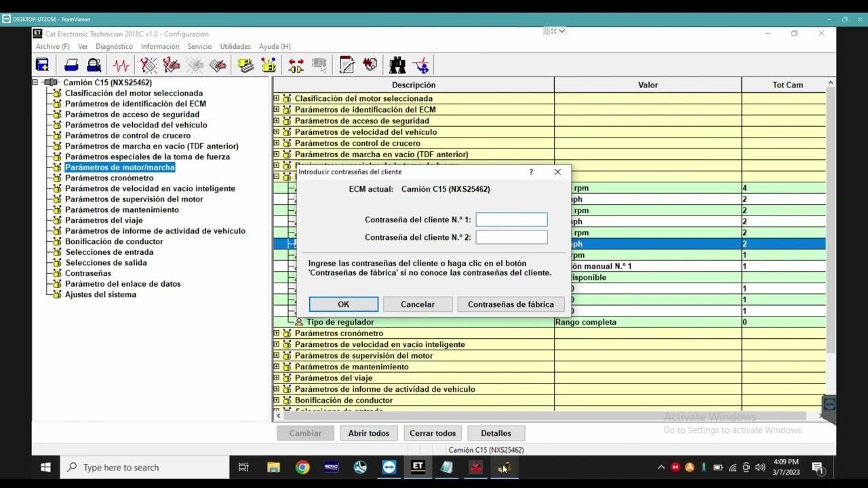Select Selecciones de entrada in left tree

pos(109,252)
